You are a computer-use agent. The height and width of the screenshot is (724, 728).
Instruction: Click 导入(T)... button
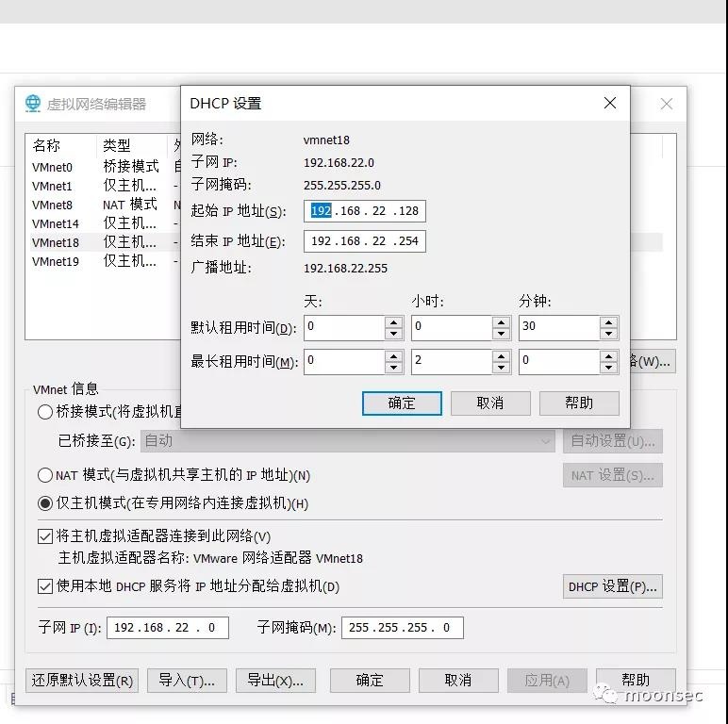(x=187, y=681)
